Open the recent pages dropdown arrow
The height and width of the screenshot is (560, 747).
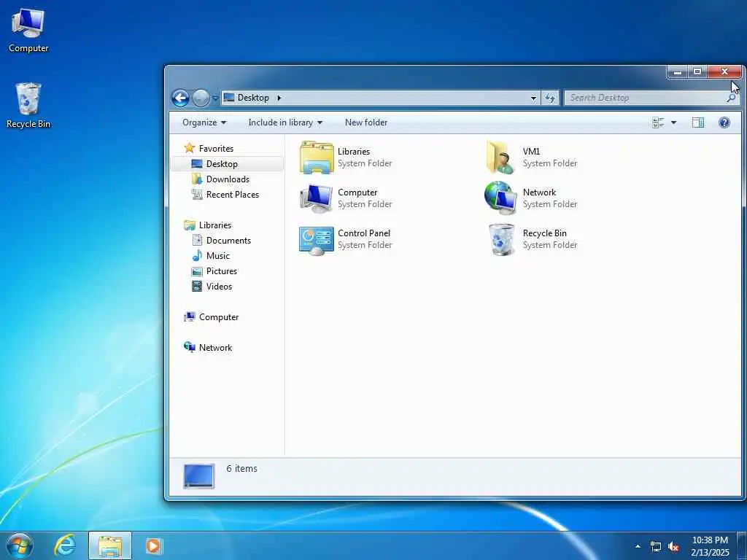215,98
